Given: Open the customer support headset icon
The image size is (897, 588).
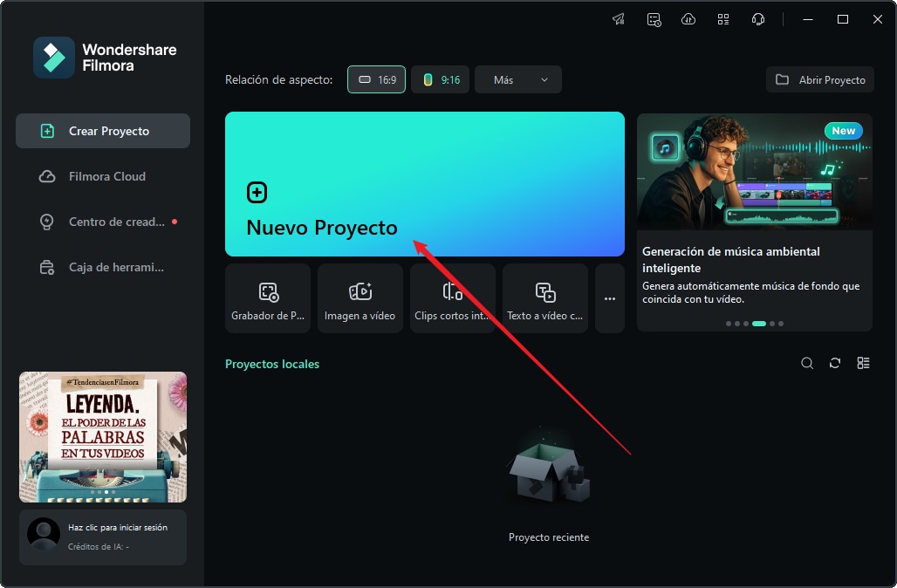Looking at the screenshot, I should [x=758, y=19].
